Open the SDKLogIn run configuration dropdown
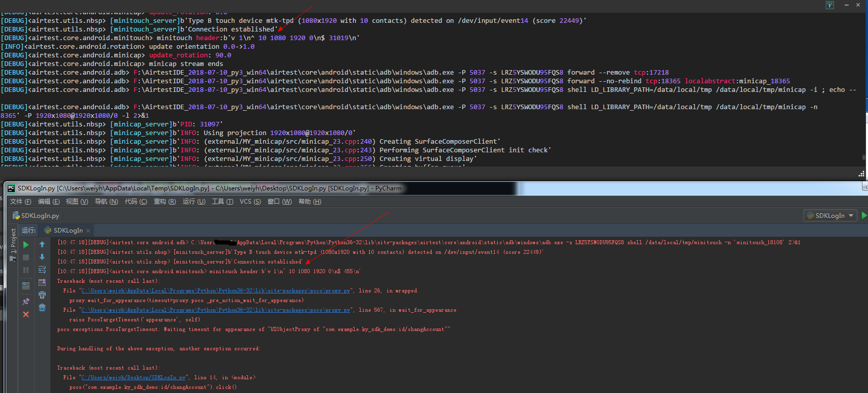 pyautogui.click(x=830, y=215)
